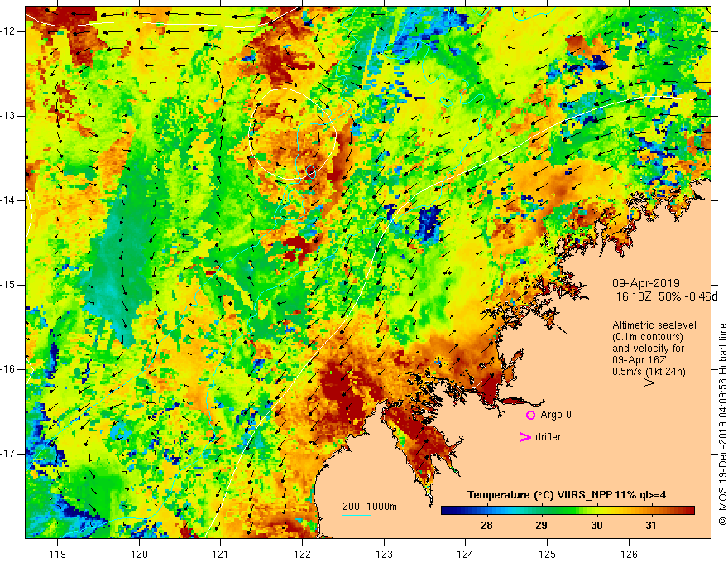
Task: Click latitude label -15 on left axis
Action: [x=9, y=285]
